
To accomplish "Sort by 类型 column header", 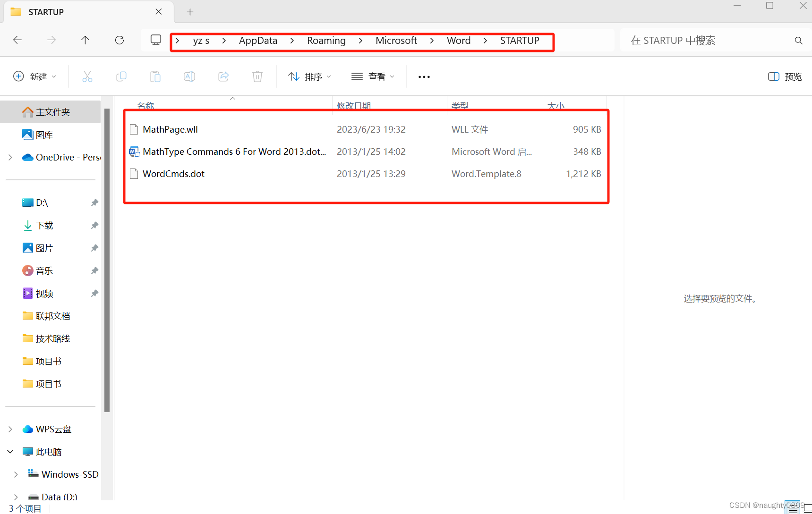I will point(460,106).
